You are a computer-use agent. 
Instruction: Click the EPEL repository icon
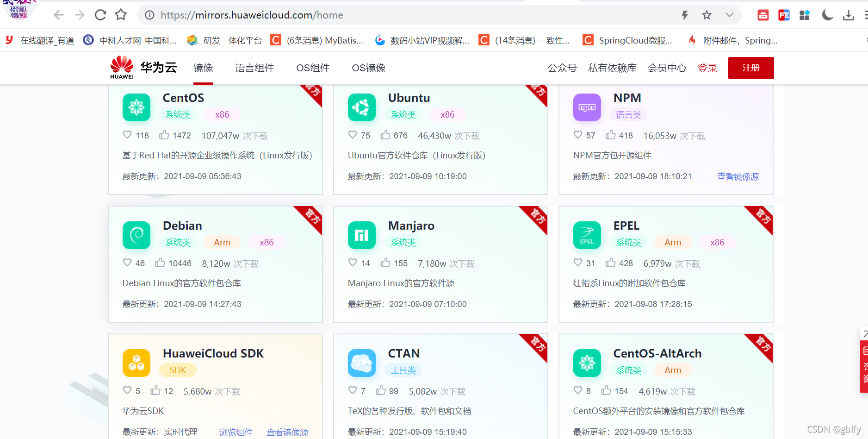click(587, 235)
